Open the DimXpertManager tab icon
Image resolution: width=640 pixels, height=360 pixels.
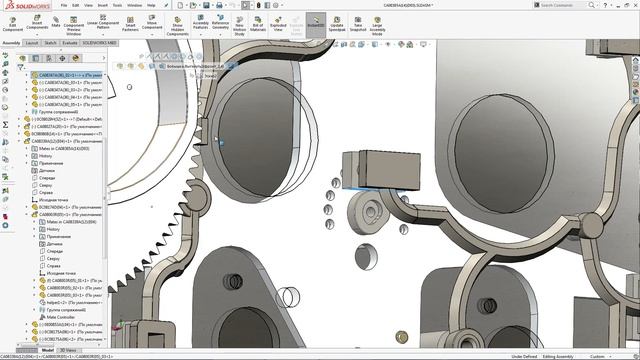coord(62,58)
